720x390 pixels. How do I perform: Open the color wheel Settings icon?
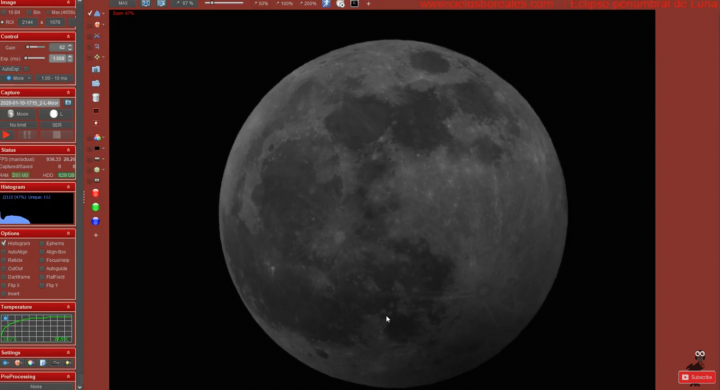click(x=31, y=363)
